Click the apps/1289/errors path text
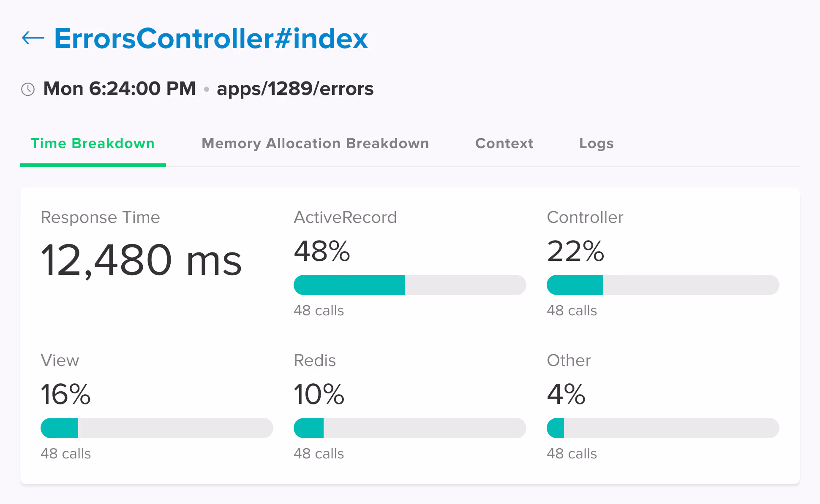The image size is (820, 504). tap(295, 89)
